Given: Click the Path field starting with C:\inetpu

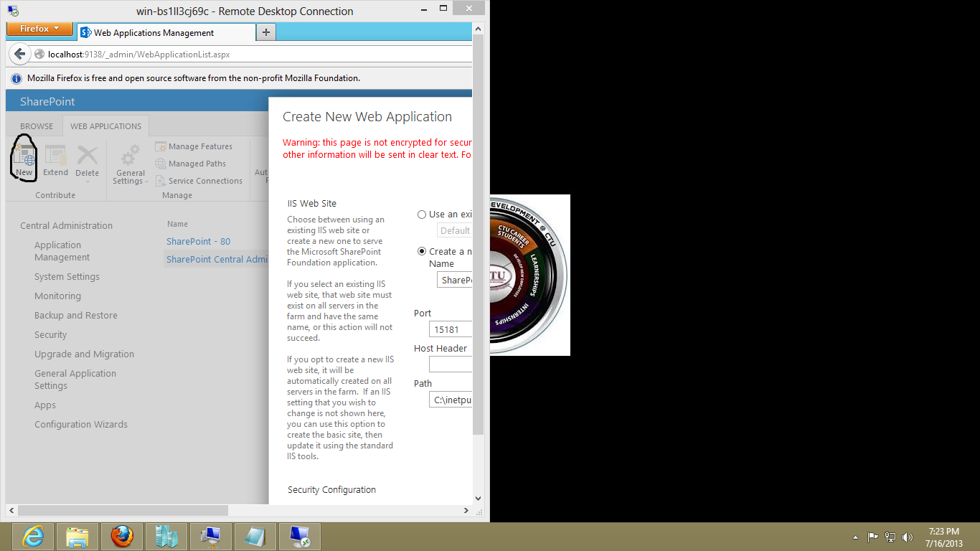Looking at the screenshot, I should 451,400.
